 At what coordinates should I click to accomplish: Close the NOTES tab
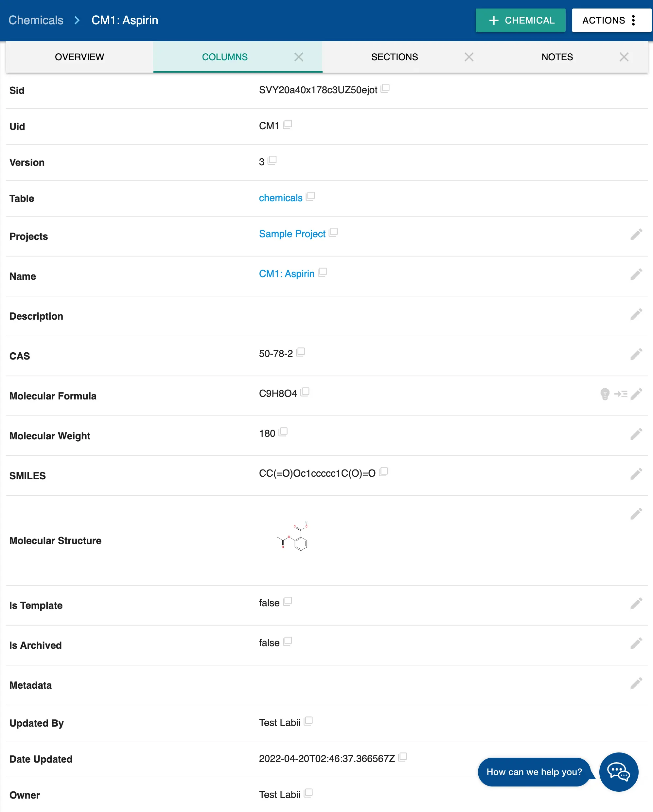point(624,57)
